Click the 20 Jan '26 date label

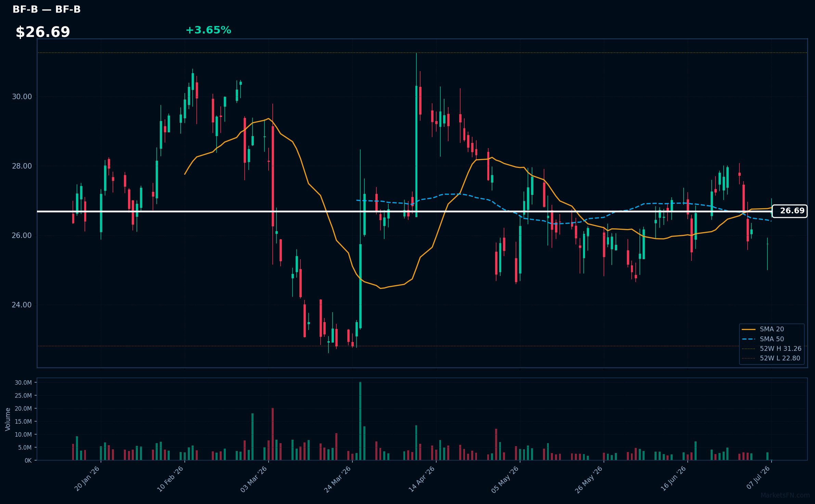[x=87, y=479]
